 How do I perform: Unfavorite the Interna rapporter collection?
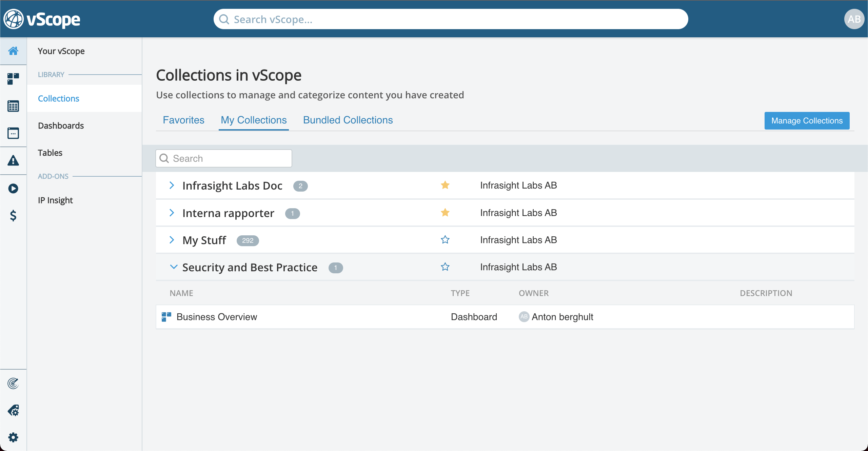(445, 213)
